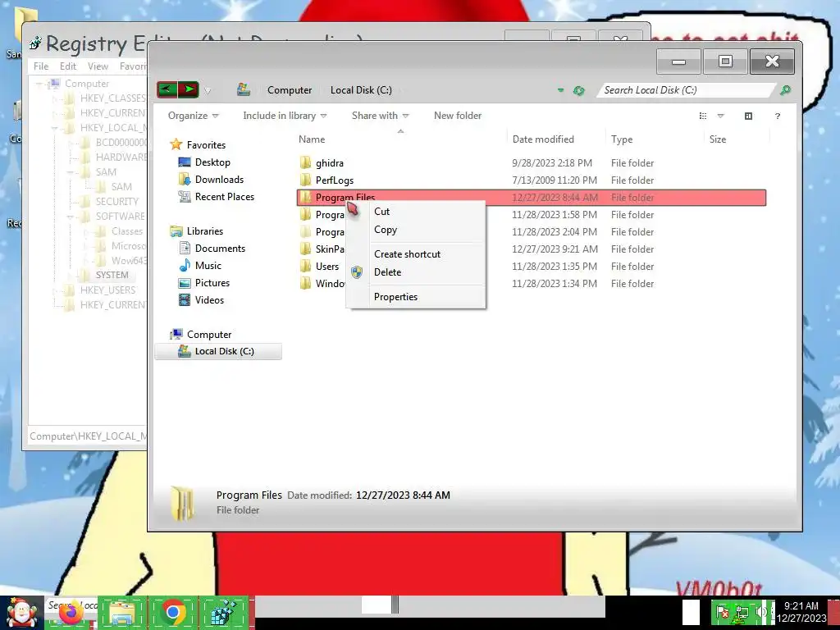Select HKEY_USERS in Registry Editor tree
The width and height of the screenshot is (840, 630).
point(107,290)
